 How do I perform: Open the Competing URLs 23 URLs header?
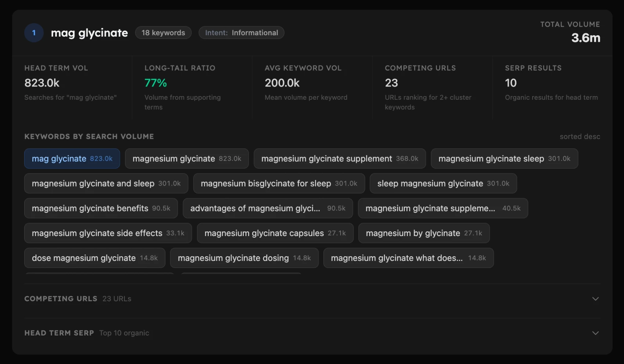point(312,299)
